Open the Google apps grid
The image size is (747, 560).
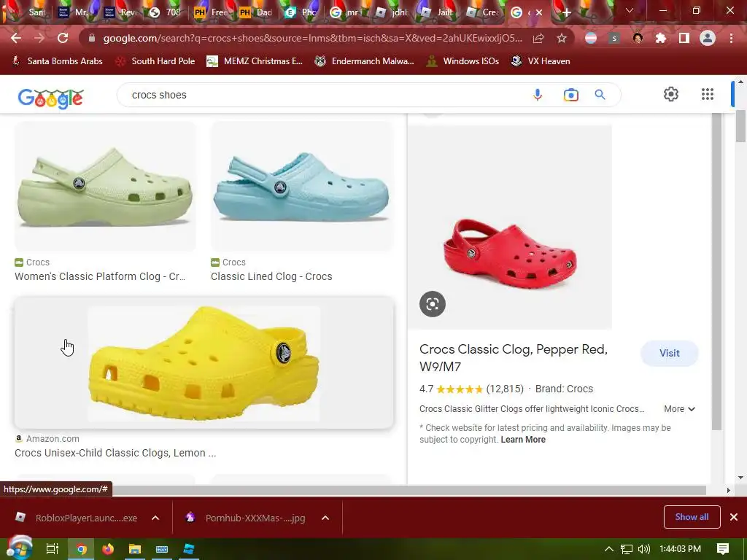click(x=708, y=94)
